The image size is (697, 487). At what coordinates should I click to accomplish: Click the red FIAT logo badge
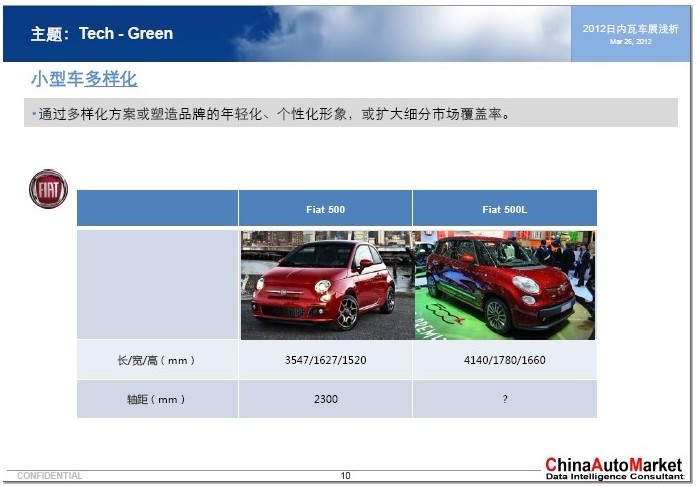tap(48, 189)
